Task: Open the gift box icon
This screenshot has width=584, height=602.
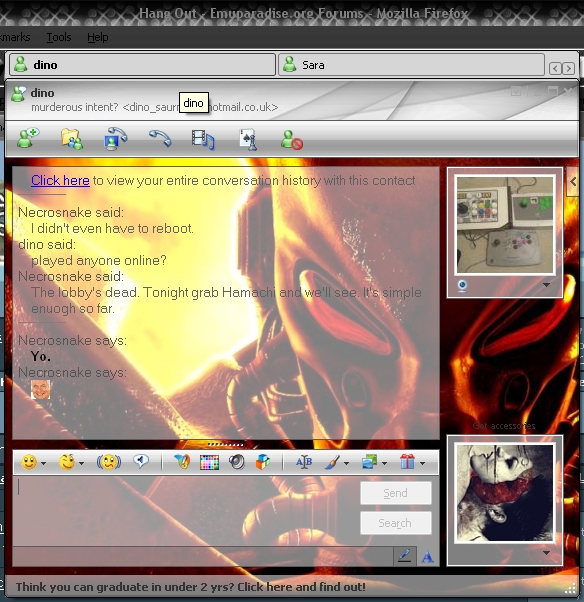Action: click(407, 461)
